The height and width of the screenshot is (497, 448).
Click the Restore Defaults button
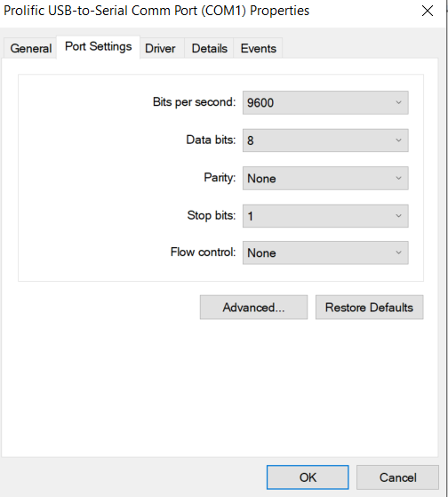point(370,308)
